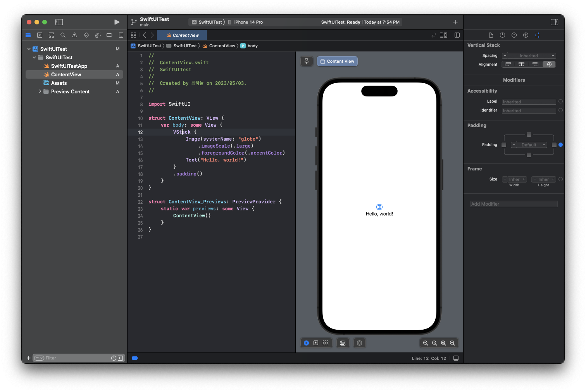Increase Vertical Stack spacing with plus

(x=553, y=56)
